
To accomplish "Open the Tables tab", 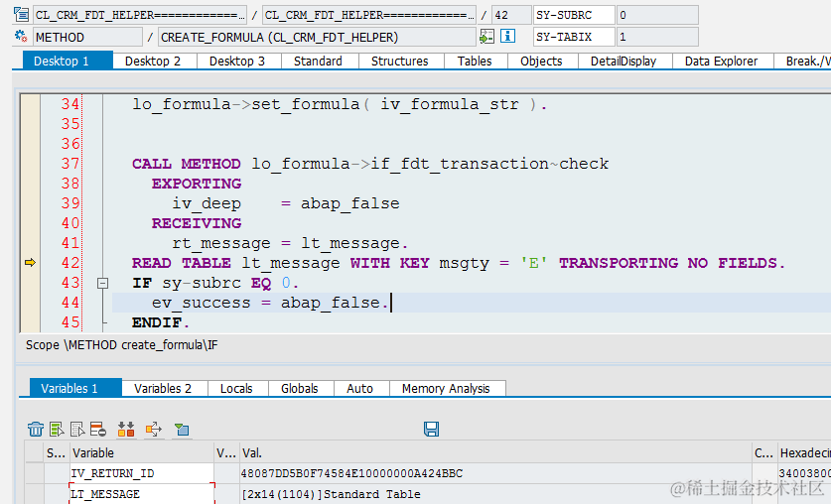I will [x=475, y=61].
